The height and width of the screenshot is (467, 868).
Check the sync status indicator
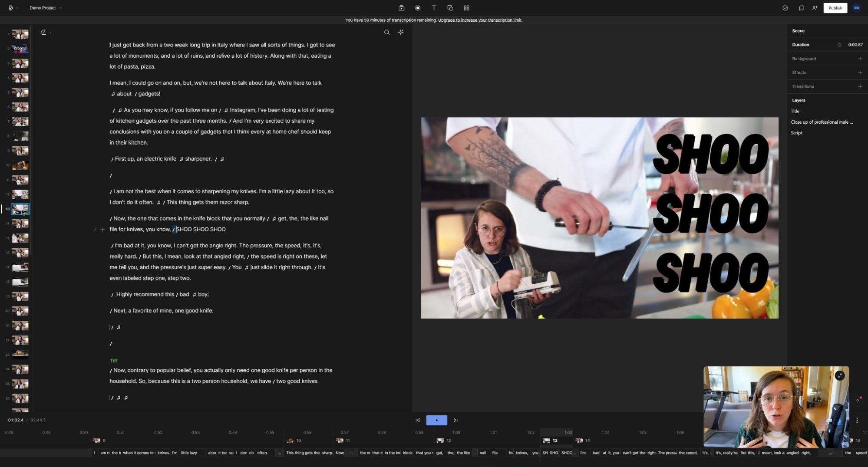785,8
